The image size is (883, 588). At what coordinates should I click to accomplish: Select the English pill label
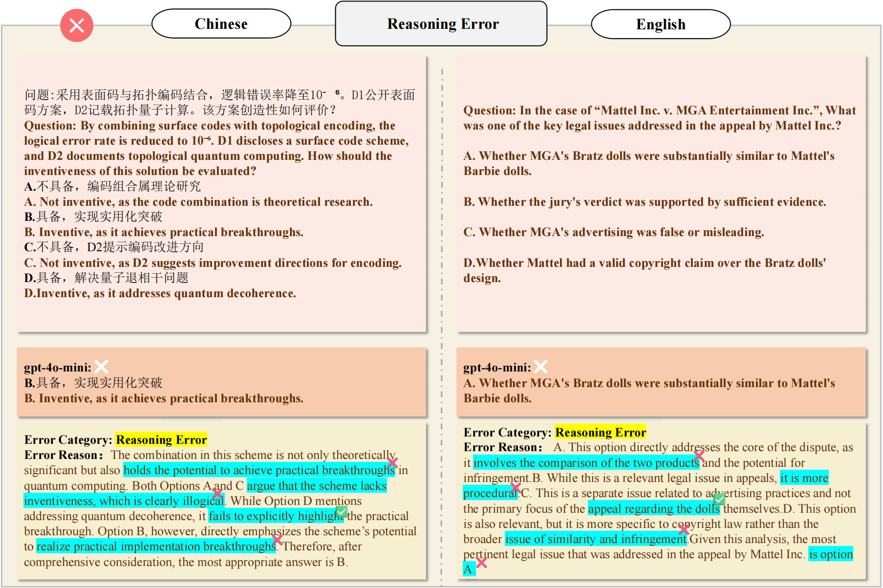[x=661, y=24]
